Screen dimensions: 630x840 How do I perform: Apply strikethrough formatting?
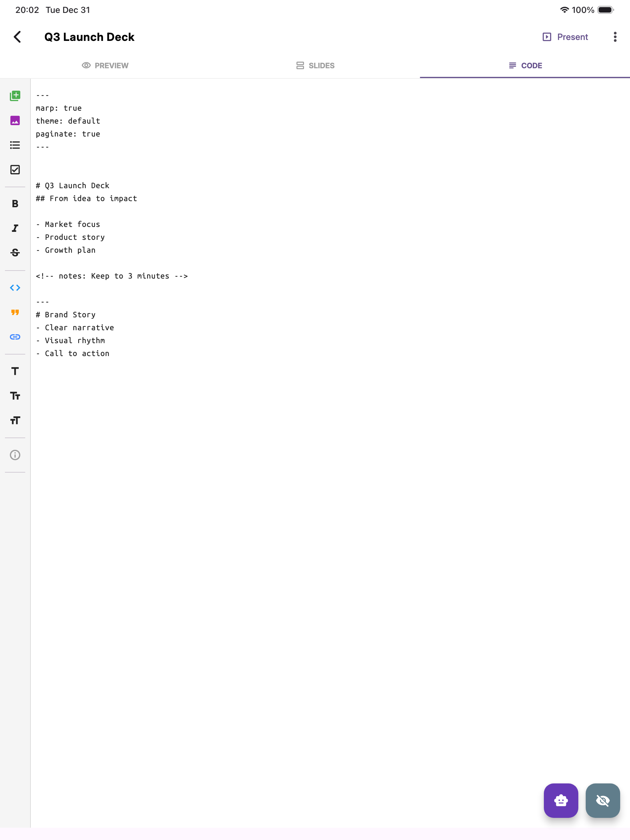pyautogui.click(x=15, y=252)
